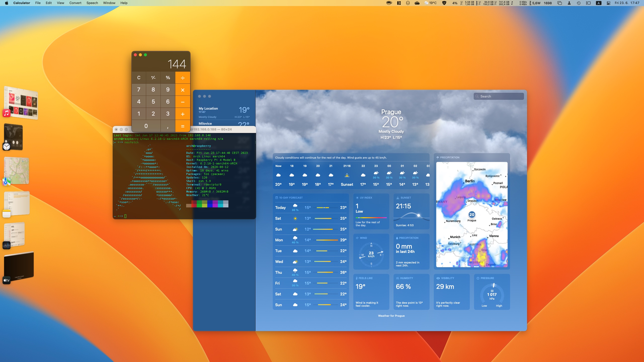
Task: Select Milovice in Weather sidebar
Action: point(224,123)
